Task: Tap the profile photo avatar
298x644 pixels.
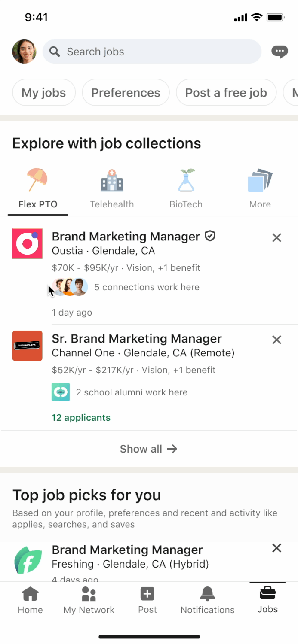Action: (24, 52)
